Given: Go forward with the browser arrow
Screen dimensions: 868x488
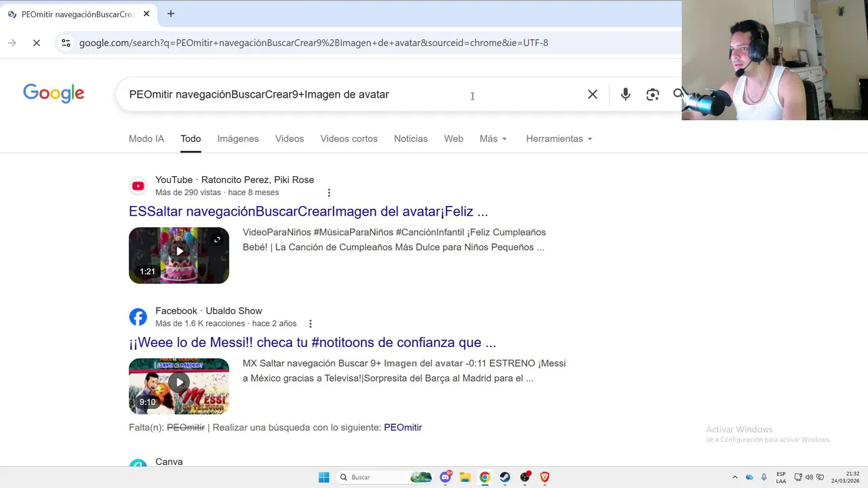Looking at the screenshot, I should [x=12, y=43].
